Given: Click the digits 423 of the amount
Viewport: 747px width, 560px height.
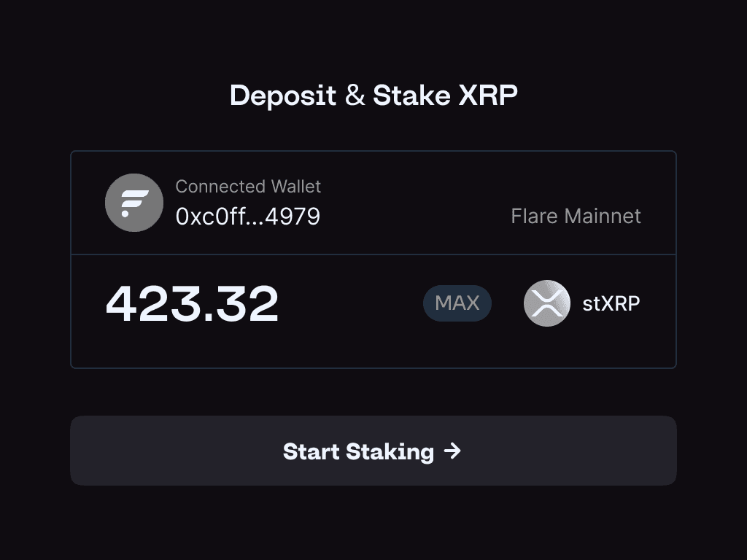Looking at the screenshot, I should point(152,304).
